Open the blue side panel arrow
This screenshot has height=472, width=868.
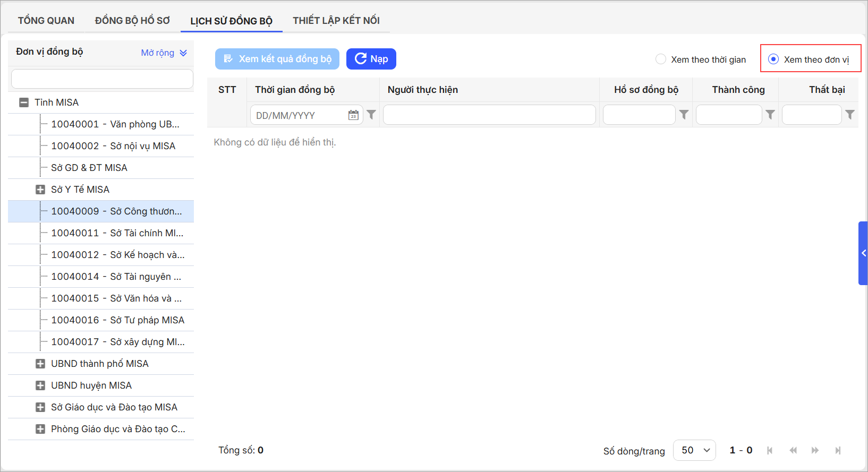coord(863,253)
